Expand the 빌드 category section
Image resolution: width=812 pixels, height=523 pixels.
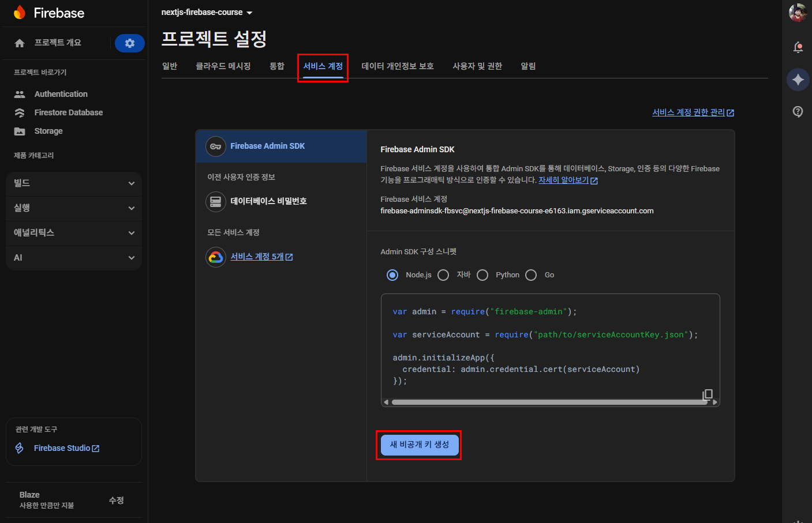(74, 183)
